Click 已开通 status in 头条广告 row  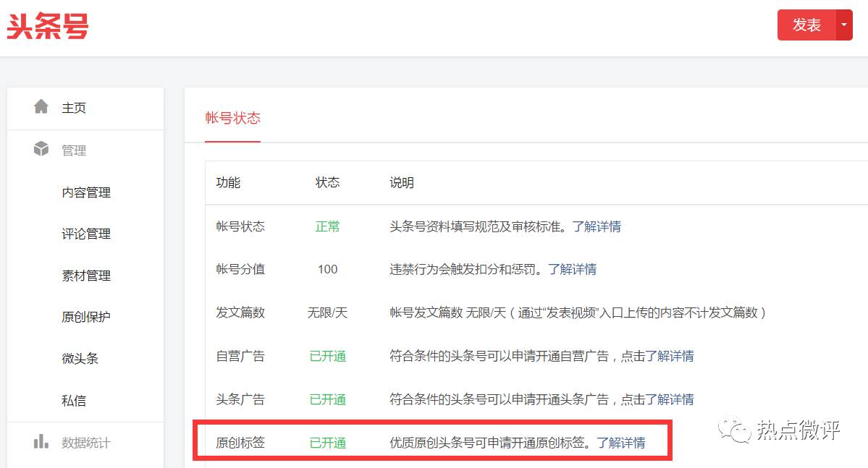point(328,399)
